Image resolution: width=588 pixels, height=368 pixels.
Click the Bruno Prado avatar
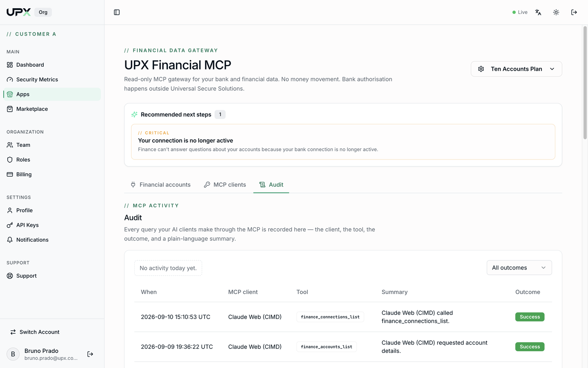13,354
